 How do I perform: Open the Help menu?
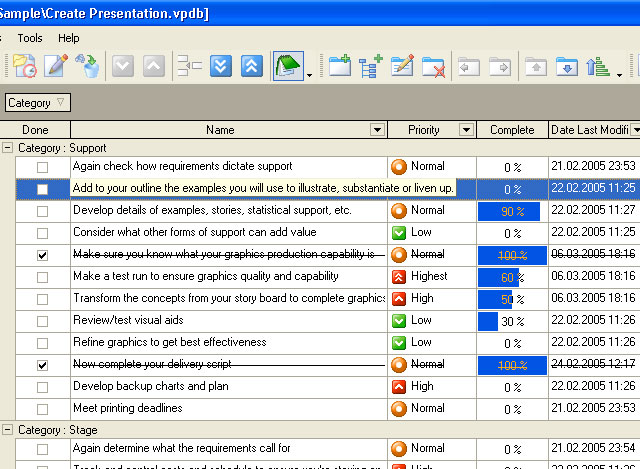click(x=69, y=38)
